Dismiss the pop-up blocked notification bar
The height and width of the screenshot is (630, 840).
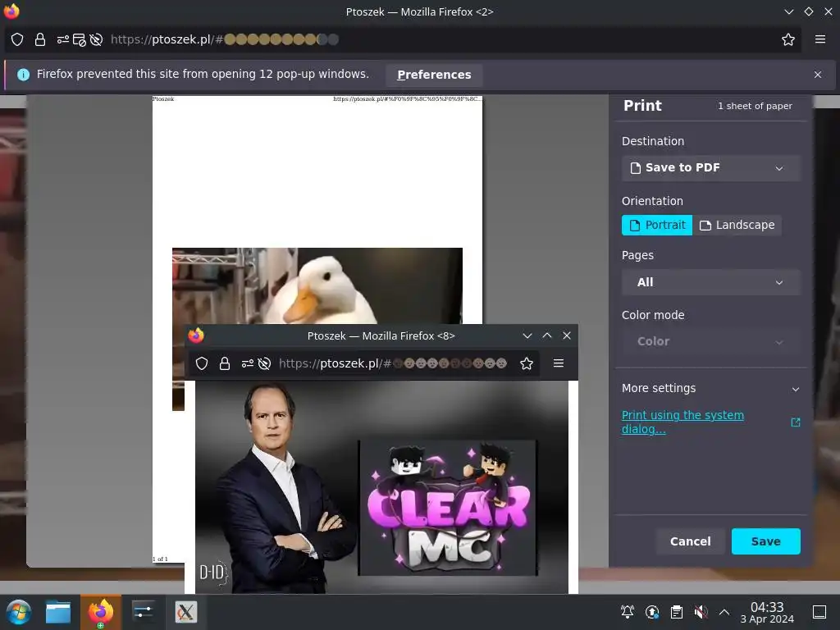click(x=818, y=75)
